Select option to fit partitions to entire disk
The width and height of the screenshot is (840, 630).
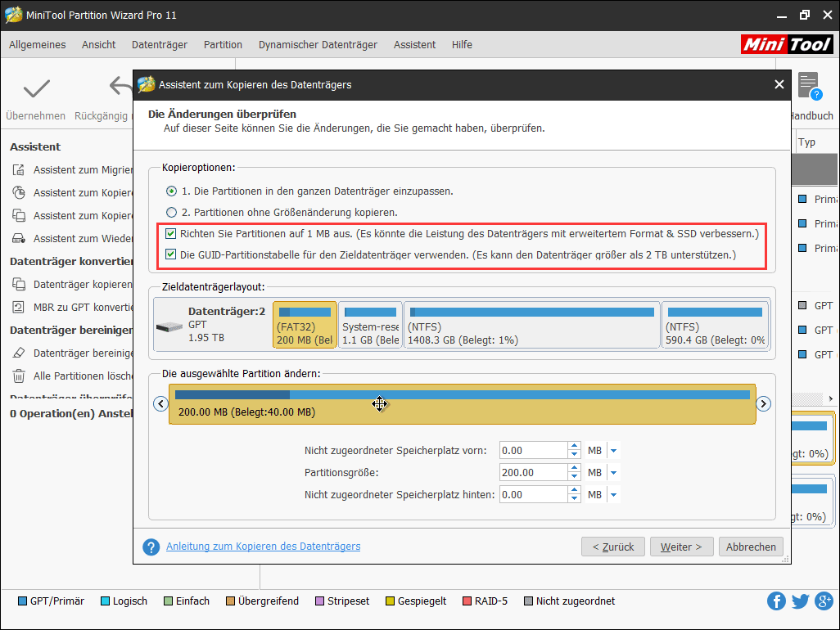[171, 191]
